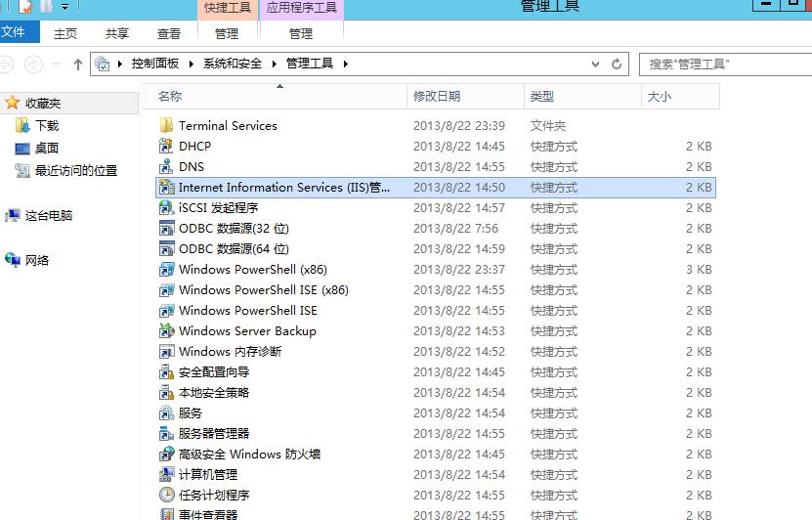This screenshot has width=812, height=520.
Task: Expand the 管理工具 breadcrumb arrow
Action: pos(345,64)
